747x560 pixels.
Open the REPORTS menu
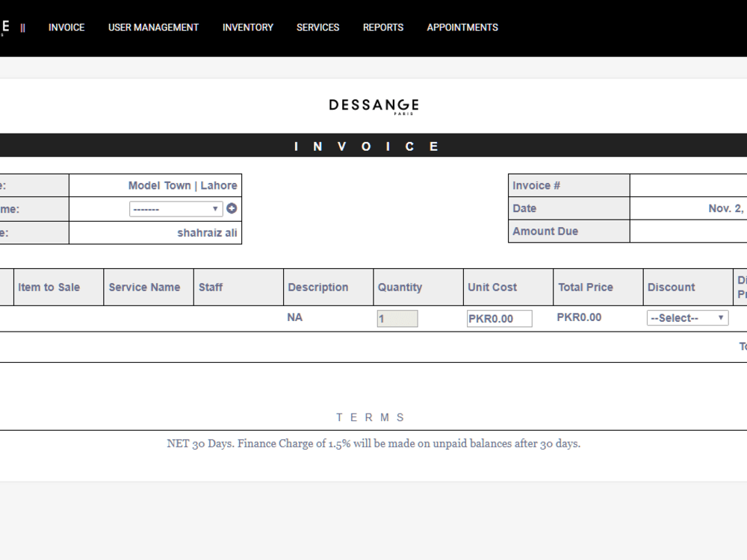383,28
